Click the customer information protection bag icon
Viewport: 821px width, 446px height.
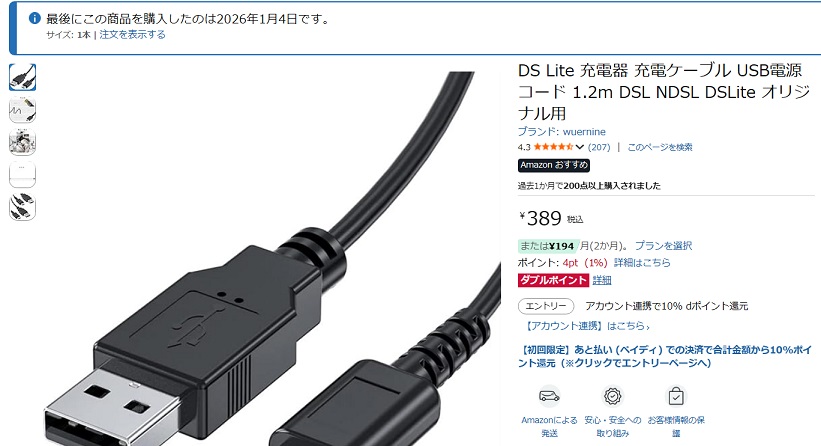point(676,396)
